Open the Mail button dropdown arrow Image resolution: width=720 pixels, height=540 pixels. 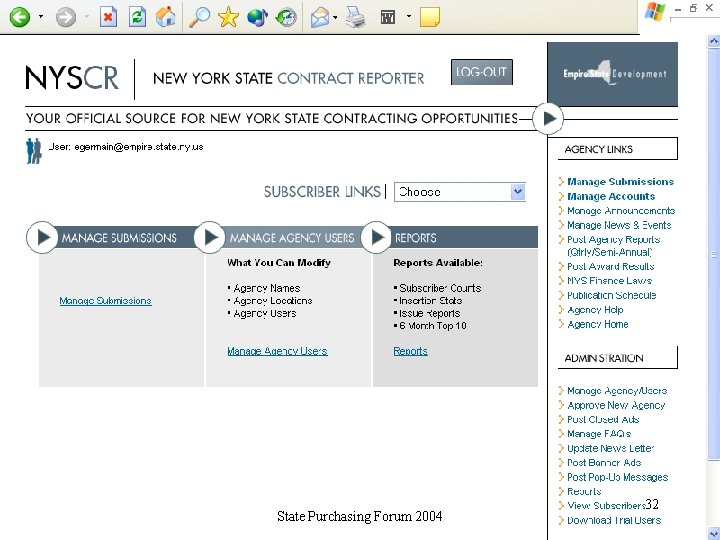point(335,17)
